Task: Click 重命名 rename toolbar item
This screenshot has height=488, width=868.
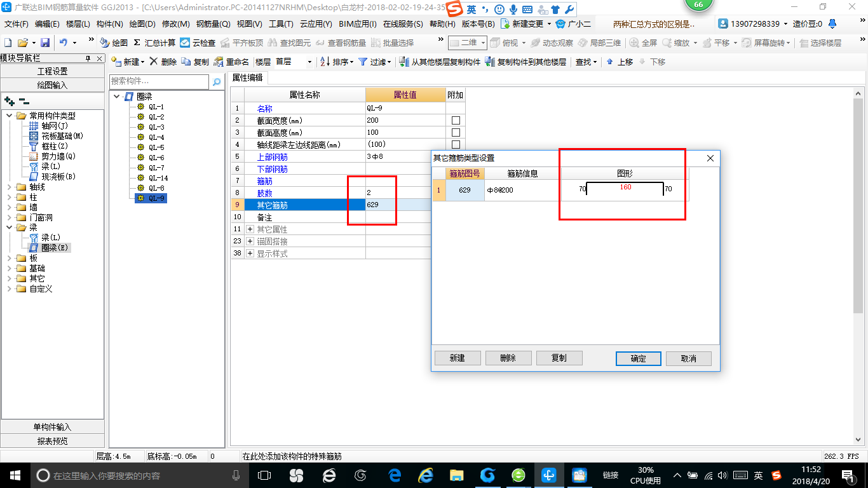Action: [x=231, y=62]
